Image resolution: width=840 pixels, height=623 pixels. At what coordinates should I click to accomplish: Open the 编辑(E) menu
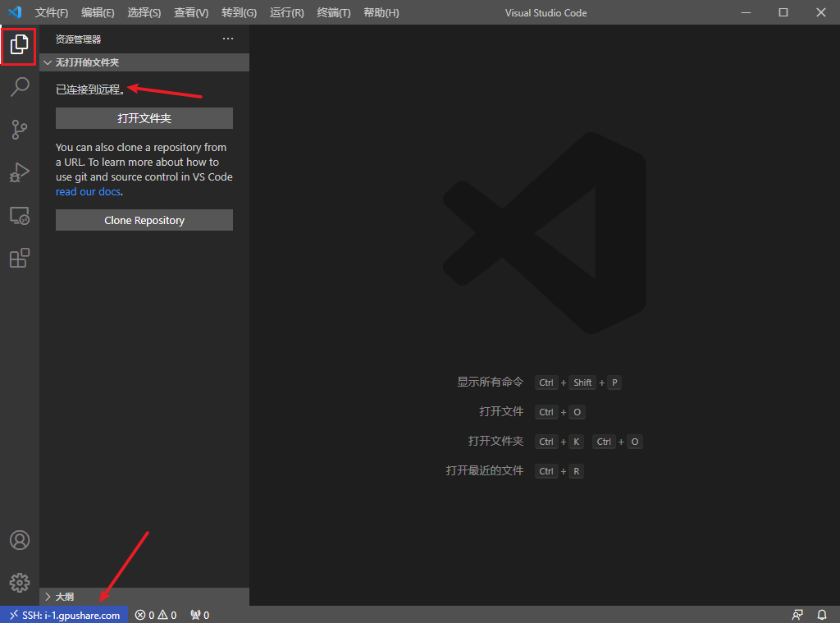(98, 12)
